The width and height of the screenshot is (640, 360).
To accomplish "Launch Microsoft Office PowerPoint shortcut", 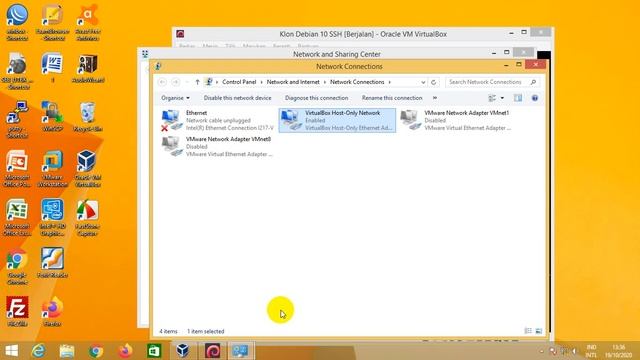I will 17,168.
